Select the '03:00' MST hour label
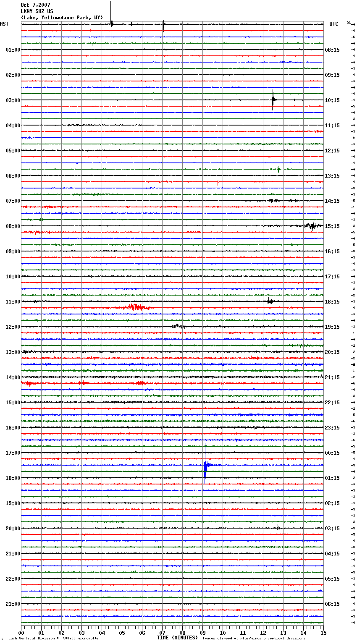The width and height of the screenshot is (357, 644). (x=13, y=100)
